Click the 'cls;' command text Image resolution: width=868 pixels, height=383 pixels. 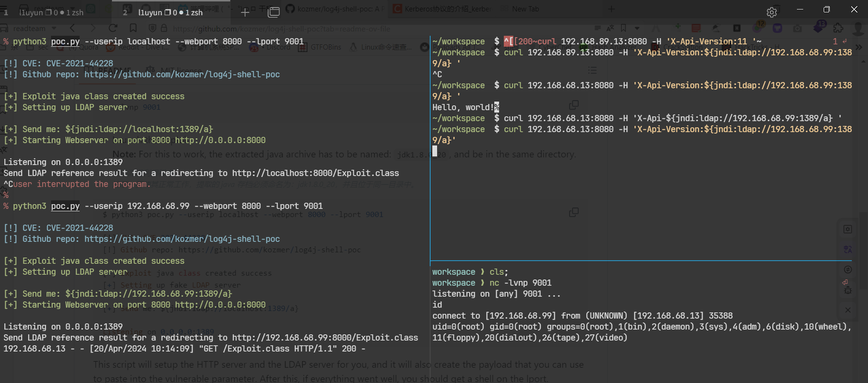point(499,272)
